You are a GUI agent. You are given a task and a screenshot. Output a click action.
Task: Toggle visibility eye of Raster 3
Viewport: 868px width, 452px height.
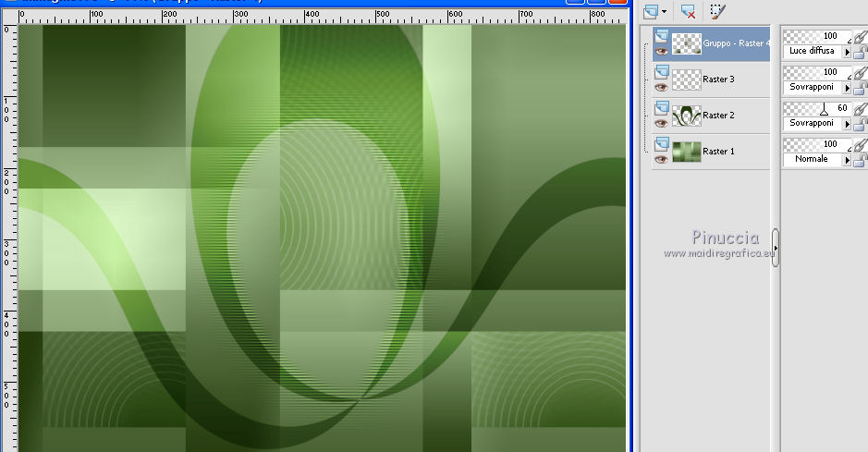(661, 88)
